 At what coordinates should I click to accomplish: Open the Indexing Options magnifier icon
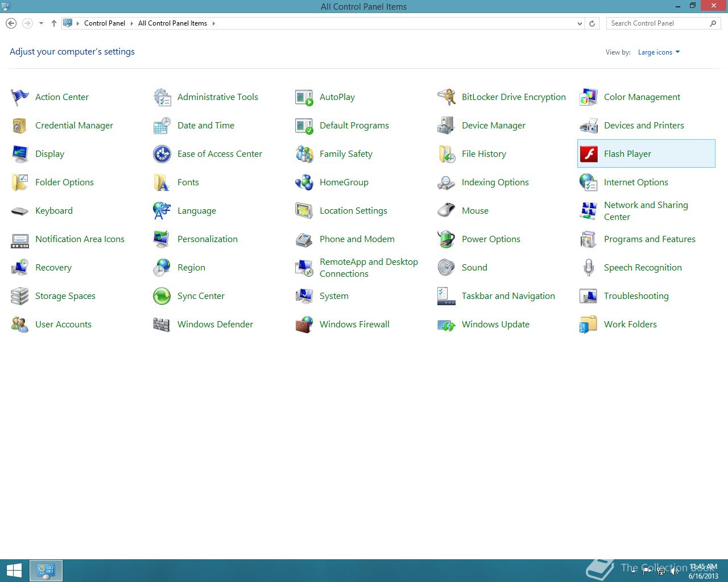446,182
